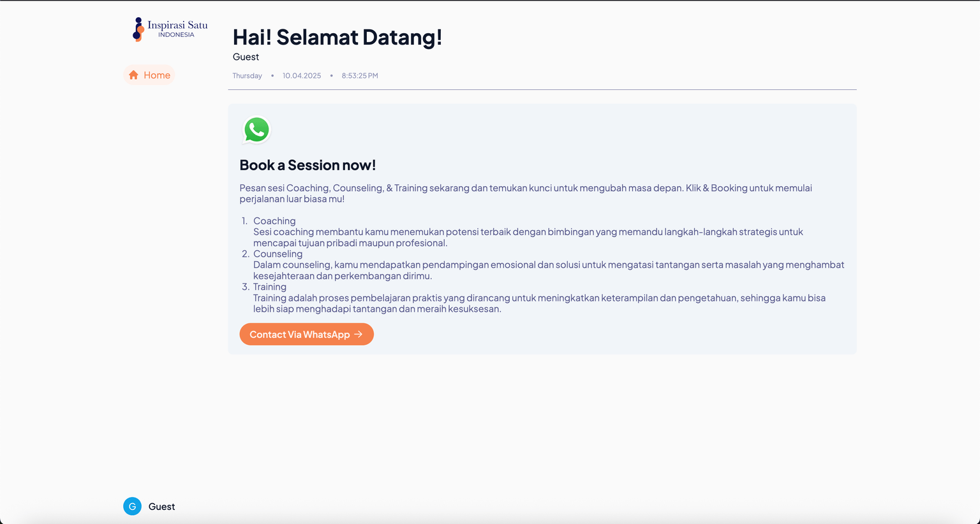Click the Inspirasi Satu Indonesia logo
The width and height of the screenshot is (980, 524).
tap(170, 29)
